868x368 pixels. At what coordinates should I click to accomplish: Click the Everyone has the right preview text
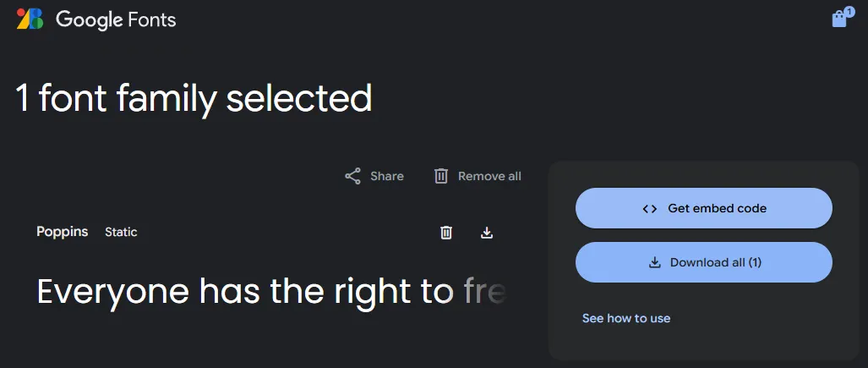coord(245,292)
